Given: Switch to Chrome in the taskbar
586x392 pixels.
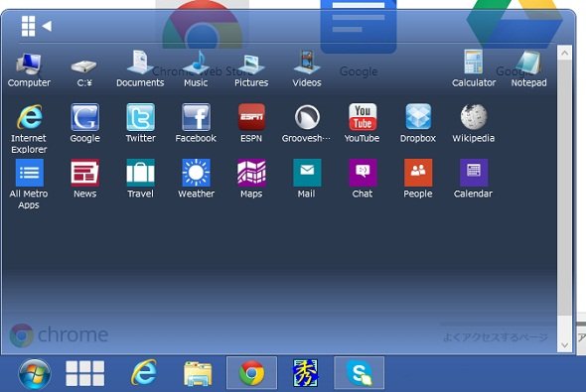Looking at the screenshot, I should 251,372.
